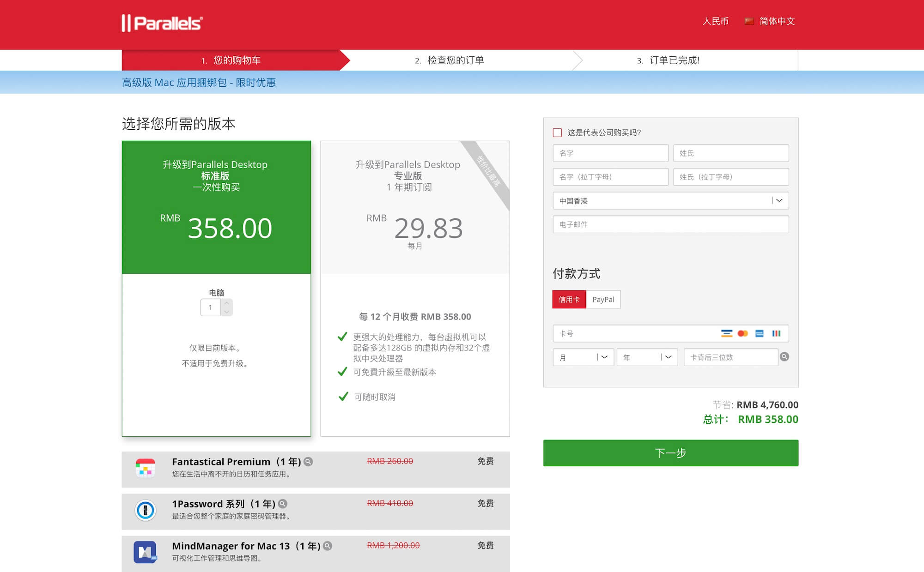Open details magnifier next to 1Password 系列
924x572 pixels.
point(283,504)
